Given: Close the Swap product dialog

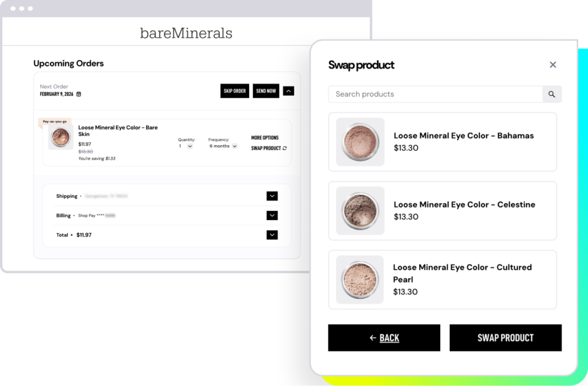Looking at the screenshot, I should pyautogui.click(x=553, y=65).
